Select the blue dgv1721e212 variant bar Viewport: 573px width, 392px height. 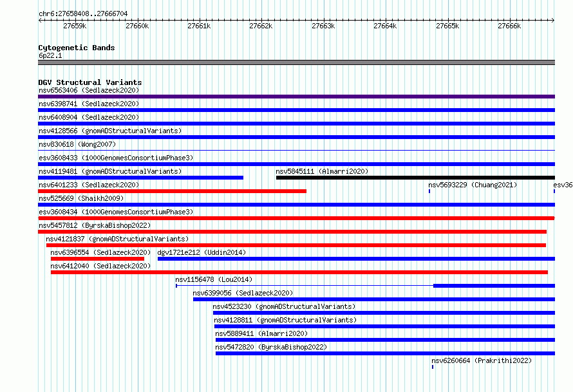356,259
